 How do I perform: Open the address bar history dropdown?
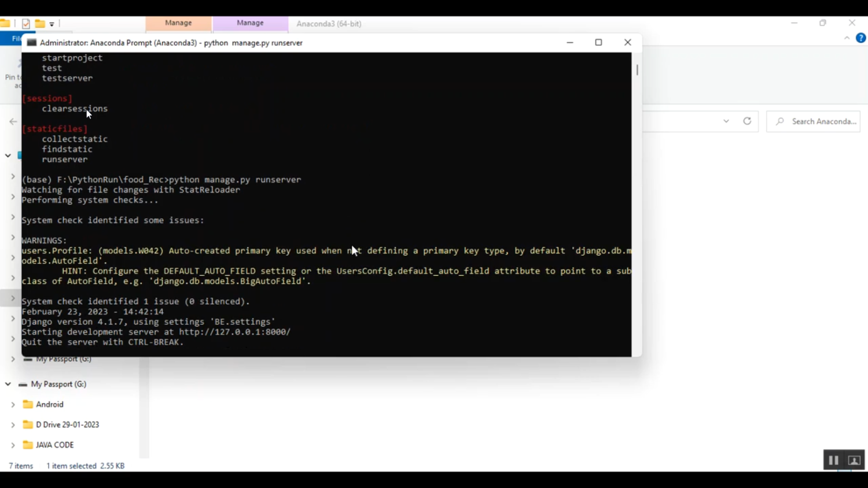[726, 121]
